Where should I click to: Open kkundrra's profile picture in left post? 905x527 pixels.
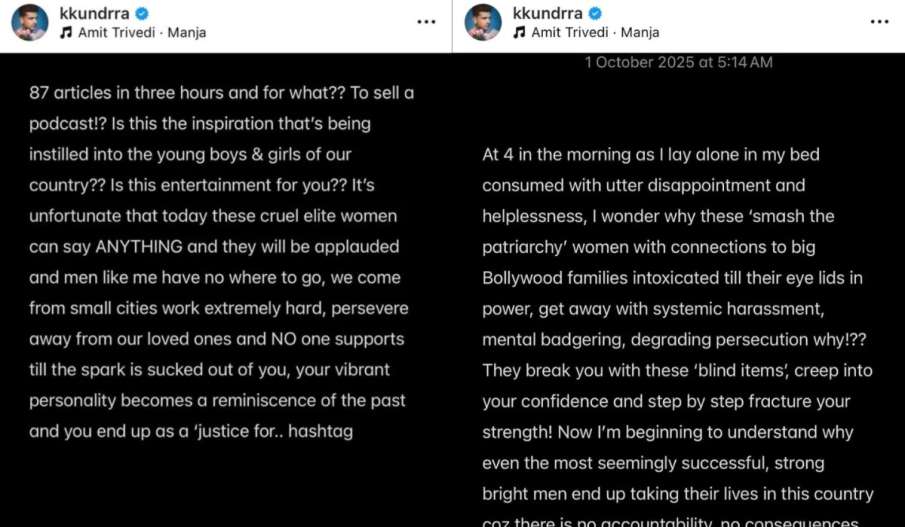click(x=30, y=22)
